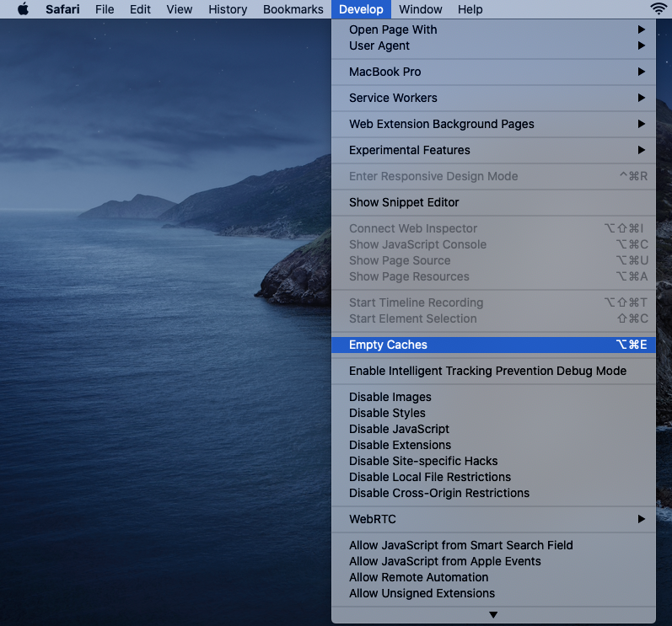Open the Window menu
The height and width of the screenshot is (626, 672).
click(421, 9)
